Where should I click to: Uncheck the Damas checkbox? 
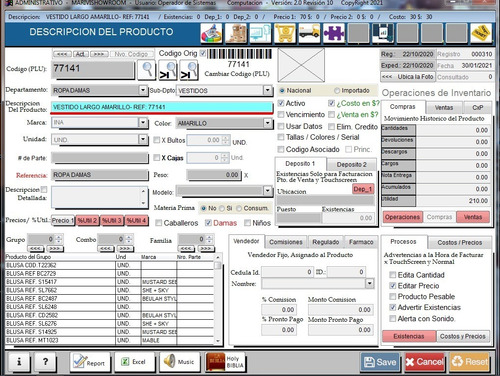pos(208,223)
